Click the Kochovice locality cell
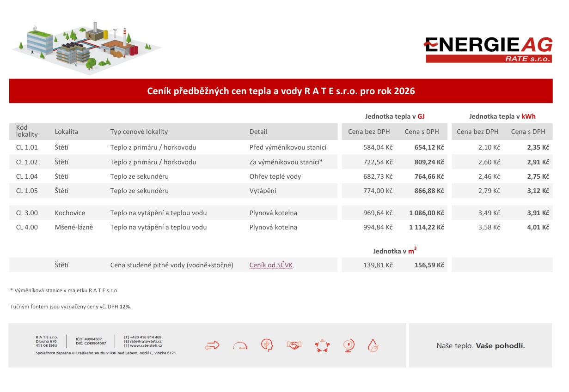Image resolution: width=569 pixels, height=392 pixels. (70, 213)
